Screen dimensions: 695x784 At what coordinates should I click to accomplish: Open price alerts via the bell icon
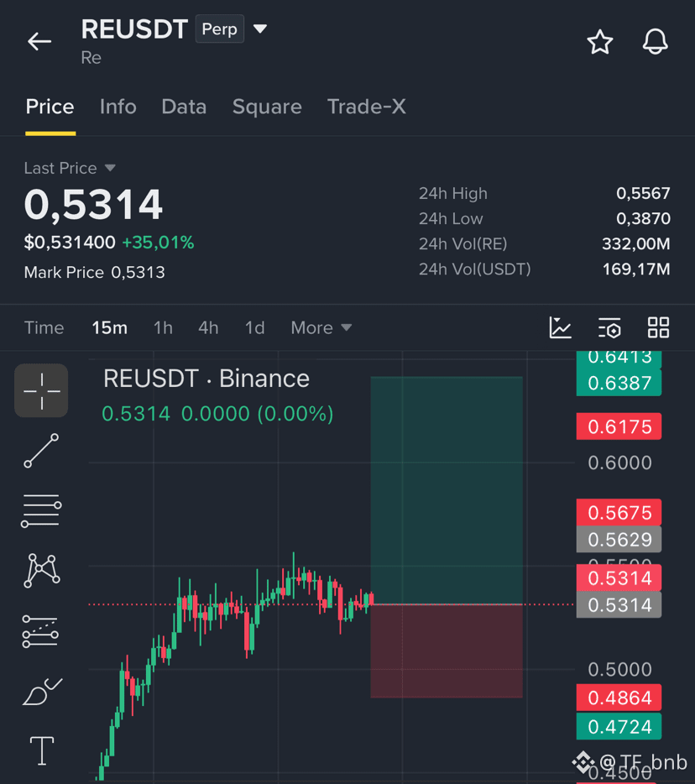tap(655, 41)
